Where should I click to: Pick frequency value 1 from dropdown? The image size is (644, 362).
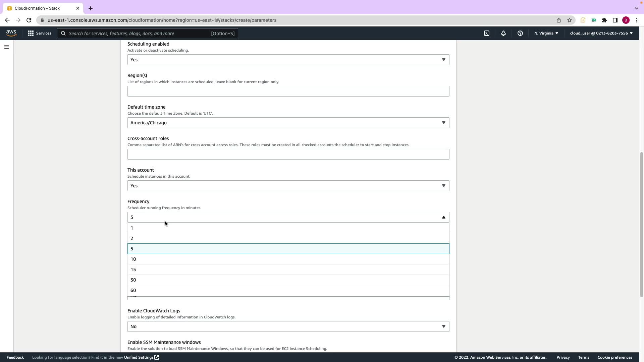coord(288,228)
